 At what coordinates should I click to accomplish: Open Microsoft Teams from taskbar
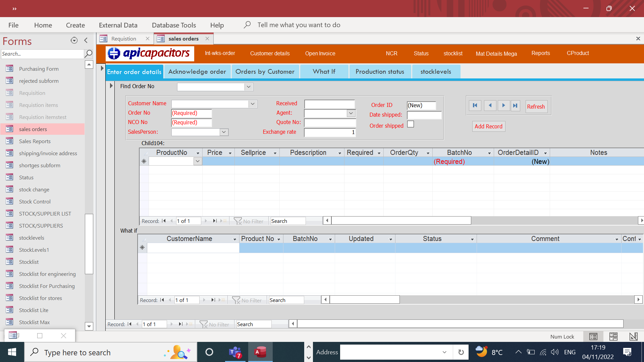point(235,352)
